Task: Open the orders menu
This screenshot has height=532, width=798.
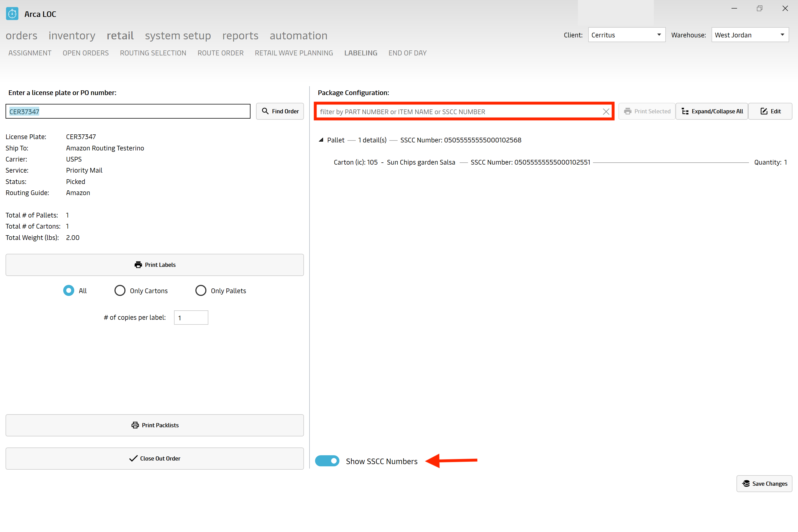Action: 21,36
